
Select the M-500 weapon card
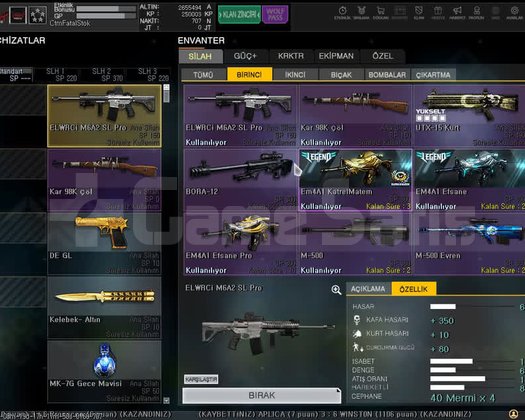click(355, 244)
